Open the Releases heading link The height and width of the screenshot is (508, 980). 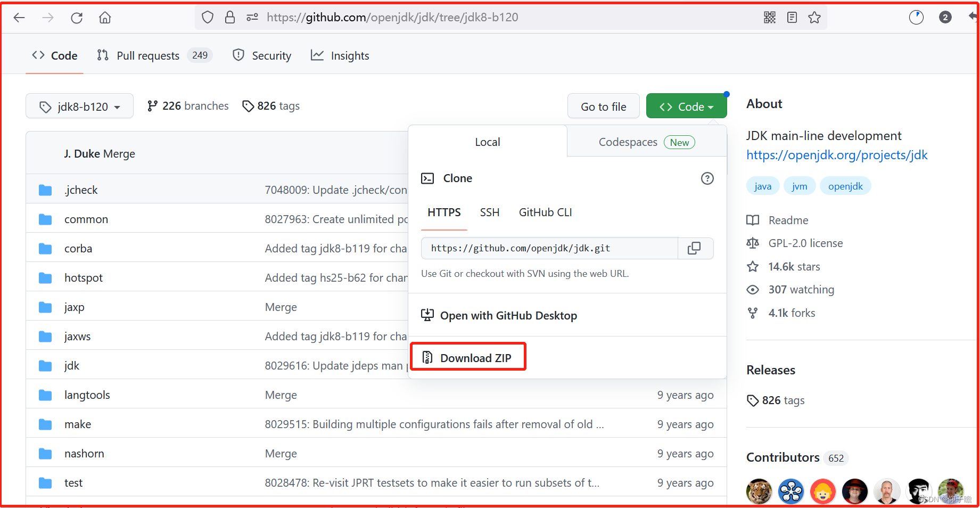pyautogui.click(x=771, y=370)
